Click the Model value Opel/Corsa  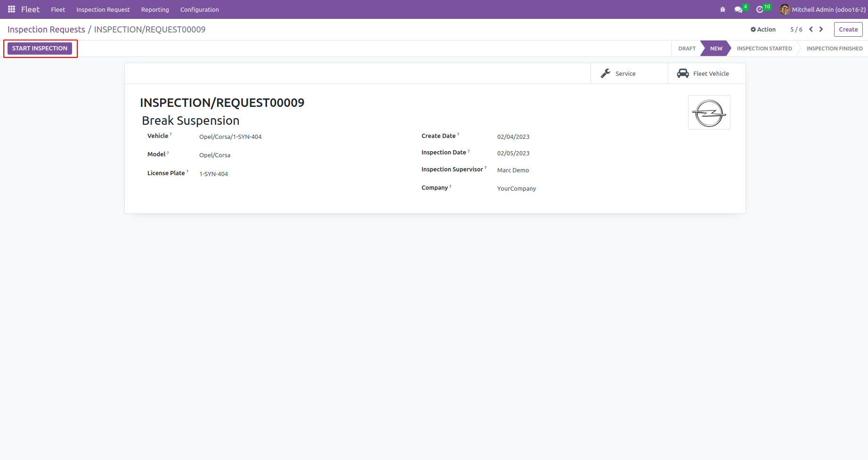215,155
